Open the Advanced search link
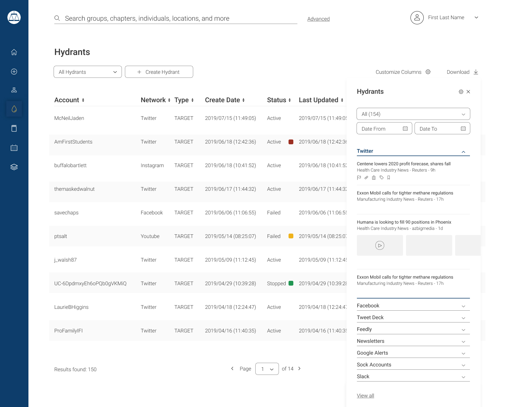This screenshot has height=407, width=532. tap(318, 19)
